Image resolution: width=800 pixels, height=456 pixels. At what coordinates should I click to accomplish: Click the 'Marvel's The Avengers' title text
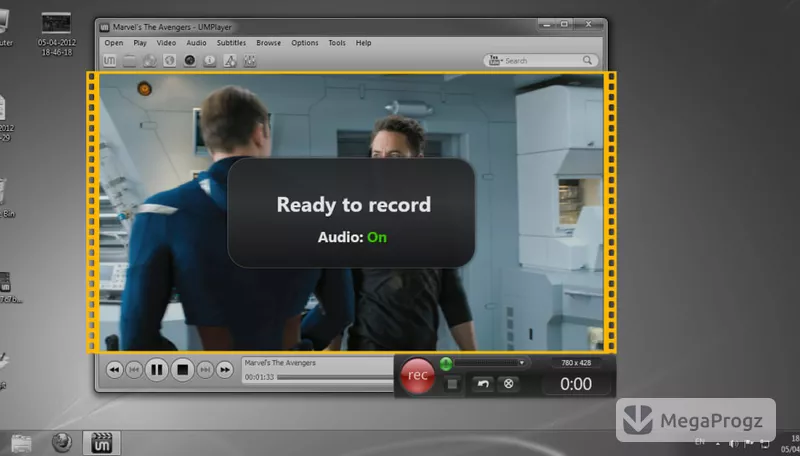pos(280,363)
